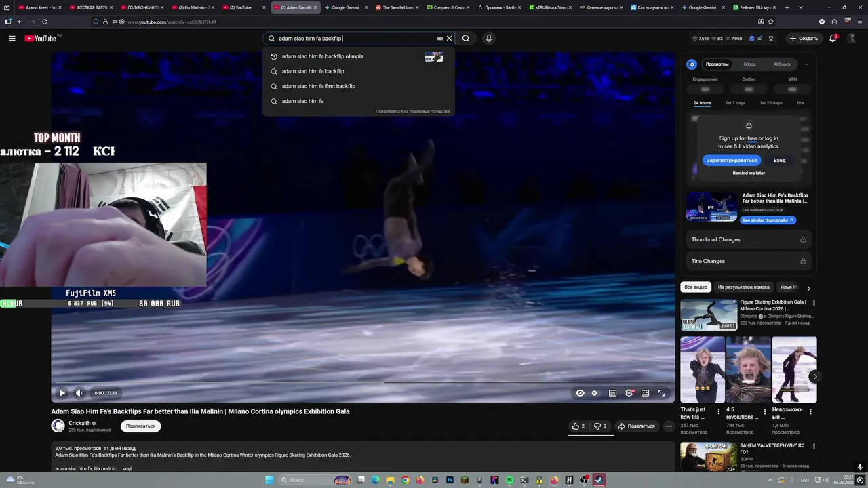Play the video
Screen dimensions: 868x488
click(62, 393)
